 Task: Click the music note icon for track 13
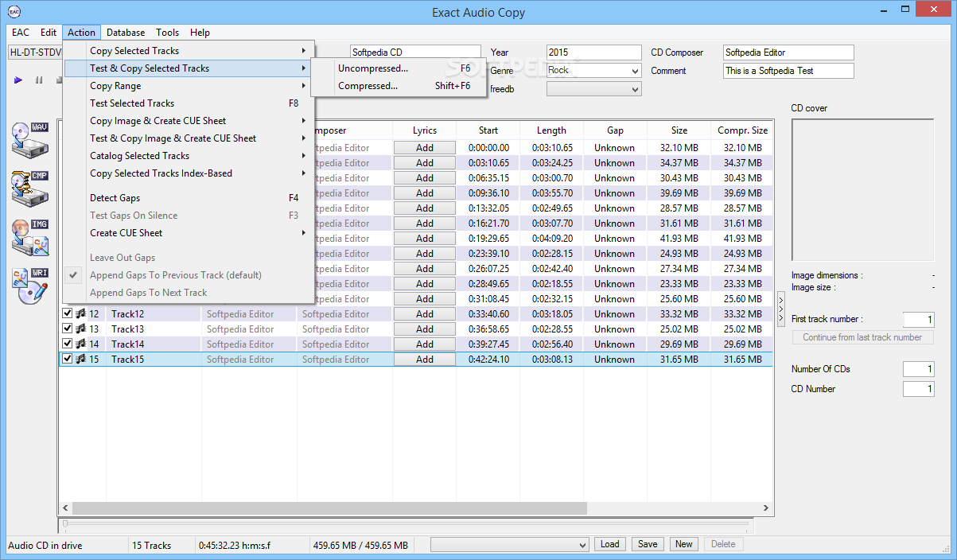point(80,329)
